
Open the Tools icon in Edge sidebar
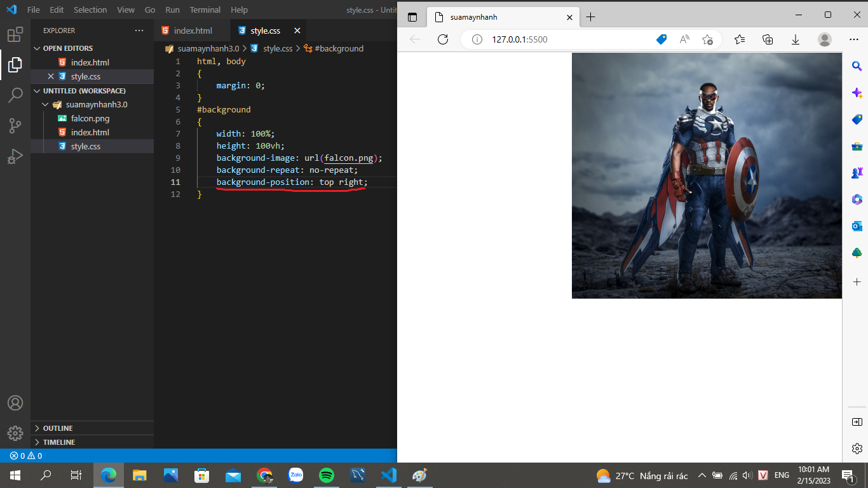[857, 146]
